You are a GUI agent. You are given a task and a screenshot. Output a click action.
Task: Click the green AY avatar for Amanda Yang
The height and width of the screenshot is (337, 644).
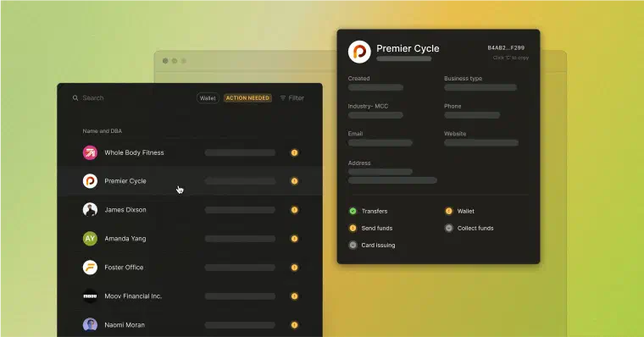pos(90,239)
